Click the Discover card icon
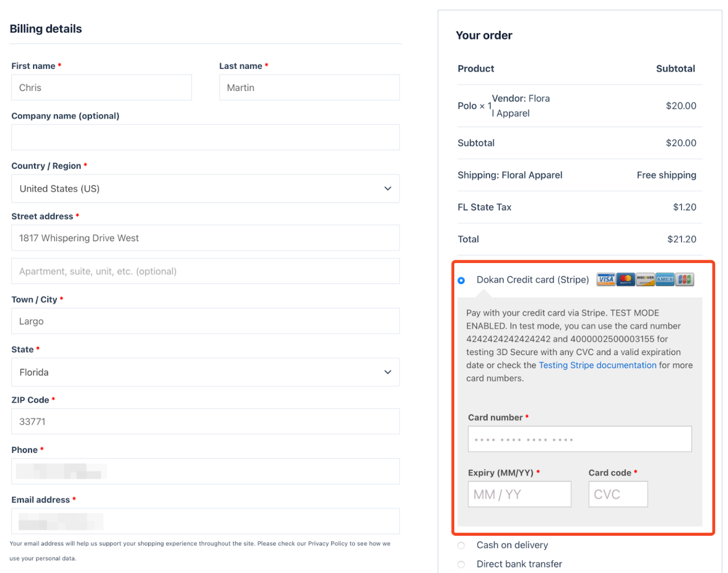 (645, 280)
